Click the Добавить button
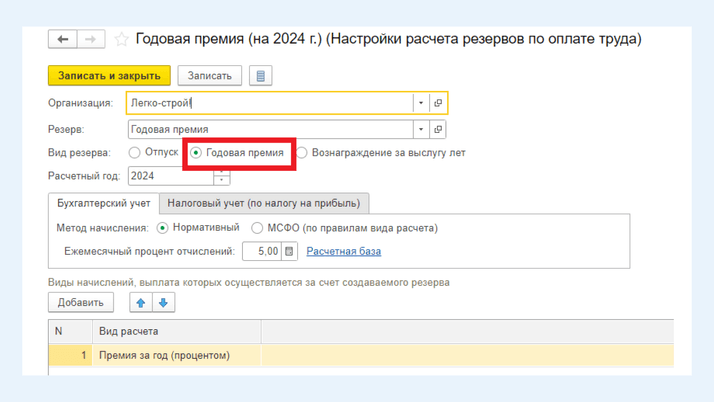714x402 pixels. tap(81, 303)
